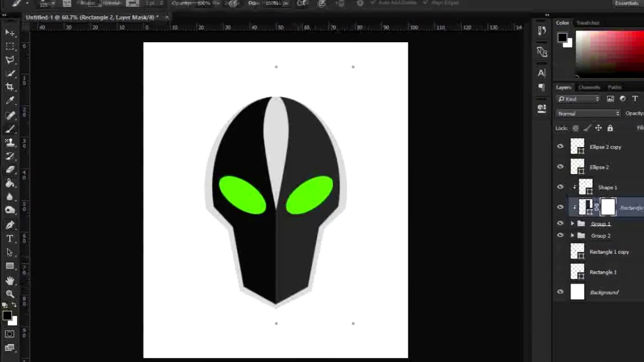
Task: Select the Rectangle 2 layer mask thumbnail
Action: pyautogui.click(x=608, y=207)
